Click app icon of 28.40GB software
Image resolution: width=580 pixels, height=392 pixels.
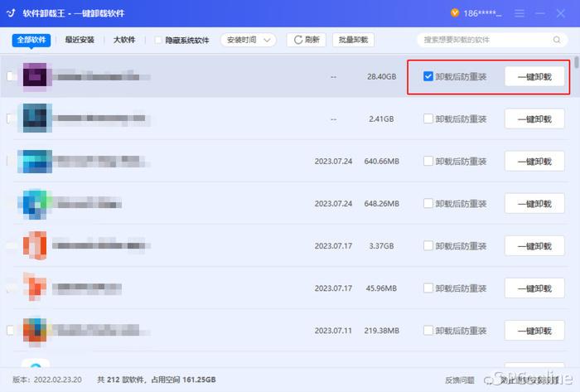tap(35, 76)
